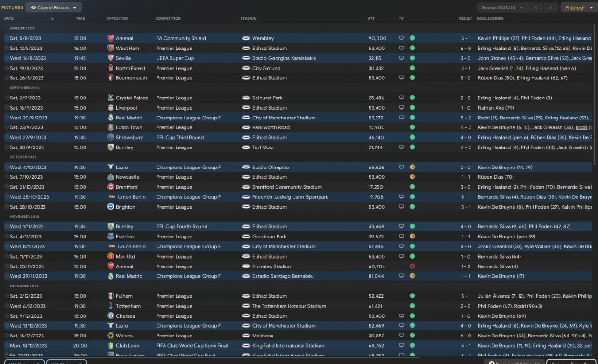The width and height of the screenshot is (598, 364).
Task: Click the 2 - 2 result against Lazio
Action: (x=466, y=167)
